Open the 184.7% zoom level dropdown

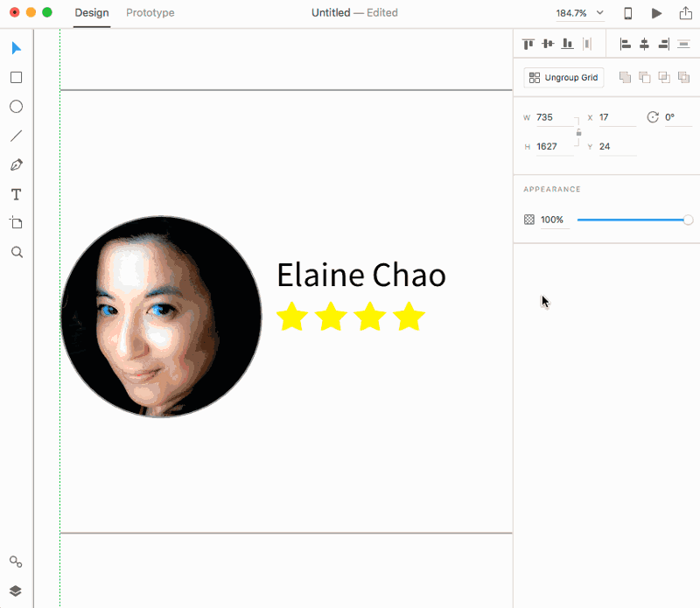[580, 13]
